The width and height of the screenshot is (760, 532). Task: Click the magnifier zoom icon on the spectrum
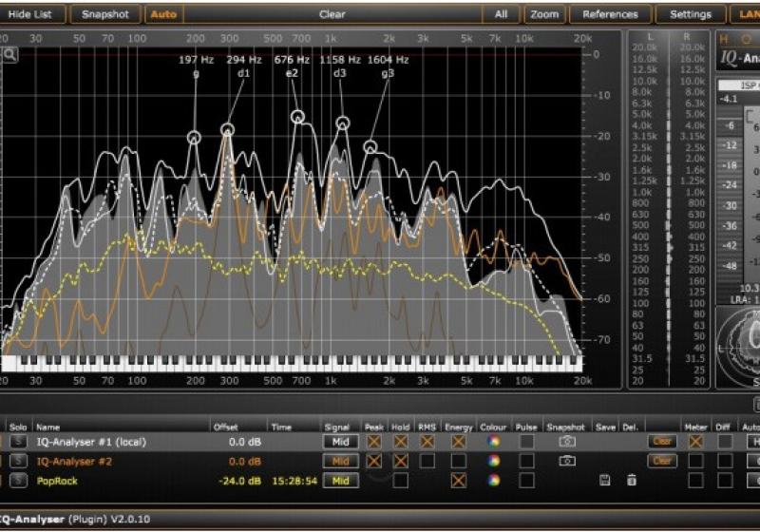(9, 55)
